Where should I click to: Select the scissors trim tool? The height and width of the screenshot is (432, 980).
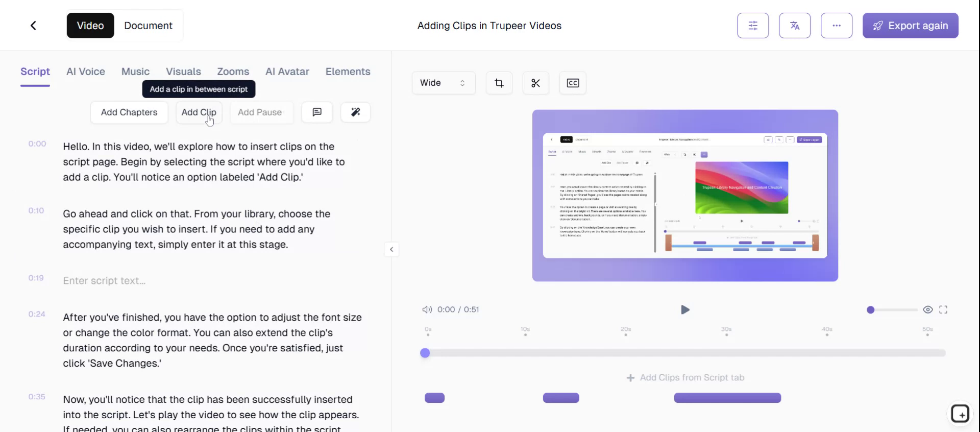pos(535,83)
